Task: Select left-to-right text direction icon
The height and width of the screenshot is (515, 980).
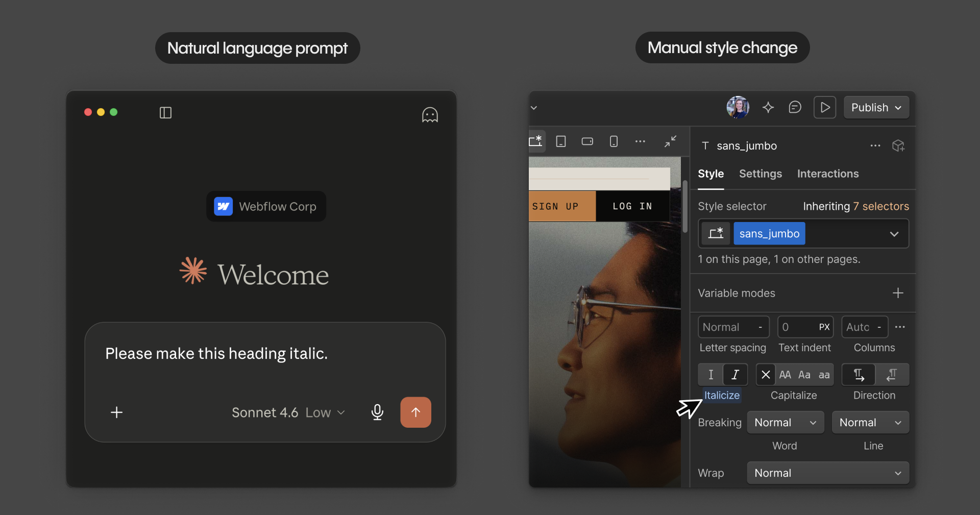Action: pos(859,375)
